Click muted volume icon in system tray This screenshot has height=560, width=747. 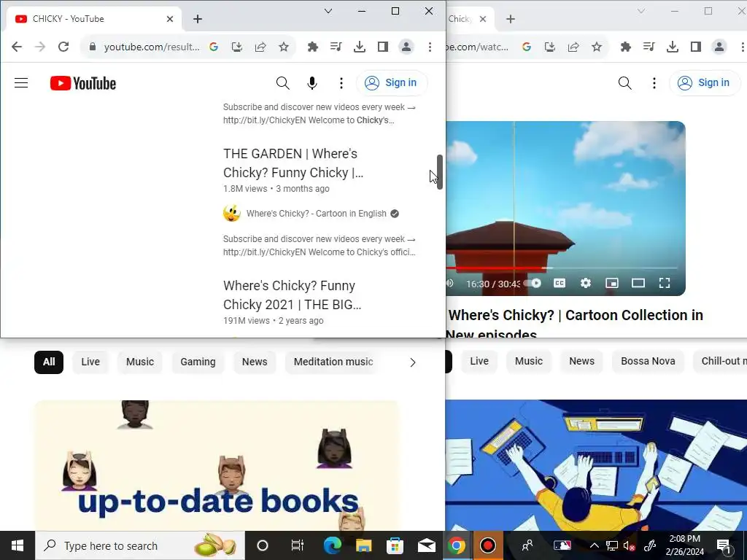coord(629,545)
